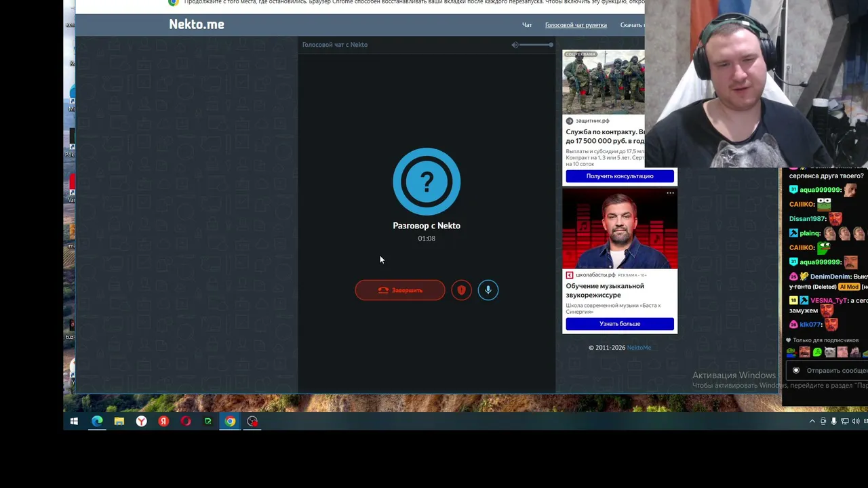
Task: Adjust the voice chat volume slider
Action: pyautogui.click(x=537, y=45)
